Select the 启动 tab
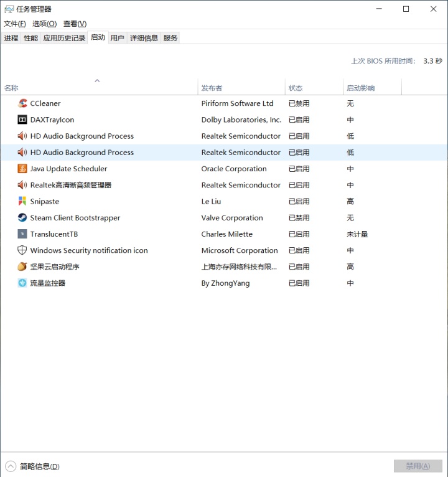The height and width of the screenshot is (477, 448). pos(98,37)
